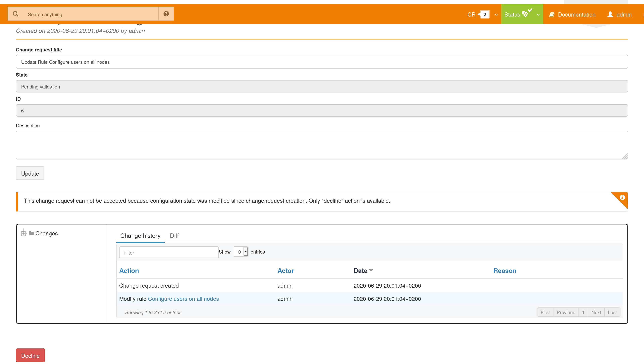This screenshot has width=644, height=364.
Task: Click the CR pending count badge
Action: (485, 15)
